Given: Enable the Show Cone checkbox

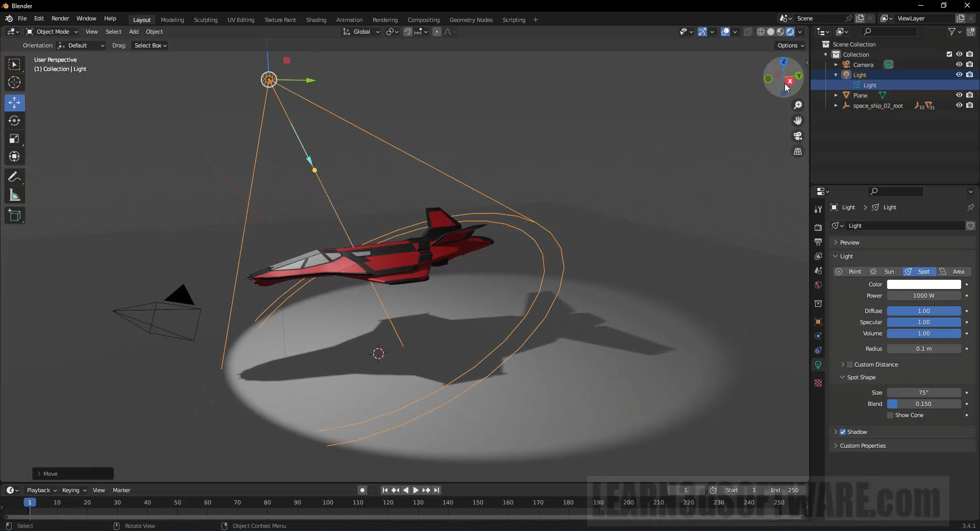Looking at the screenshot, I should (x=890, y=416).
